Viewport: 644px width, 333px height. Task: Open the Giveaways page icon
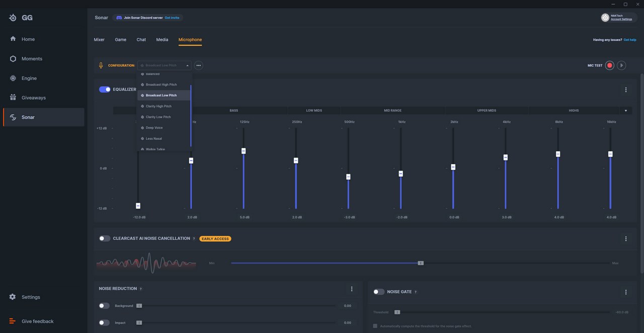point(13,98)
